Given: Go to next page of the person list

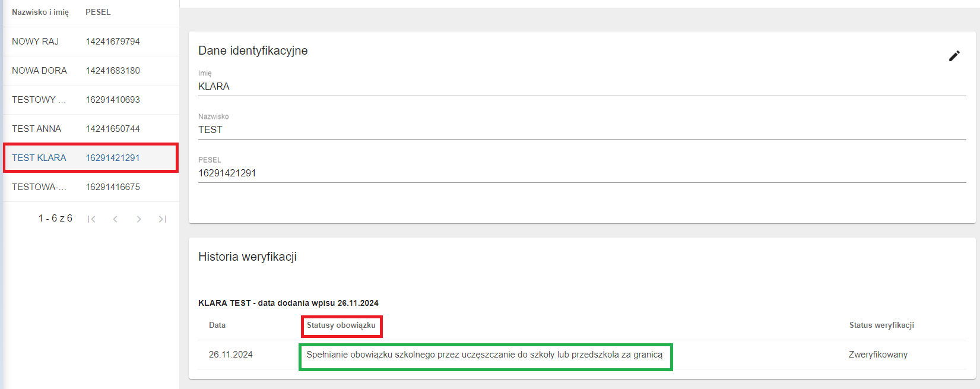Looking at the screenshot, I should point(139,219).
